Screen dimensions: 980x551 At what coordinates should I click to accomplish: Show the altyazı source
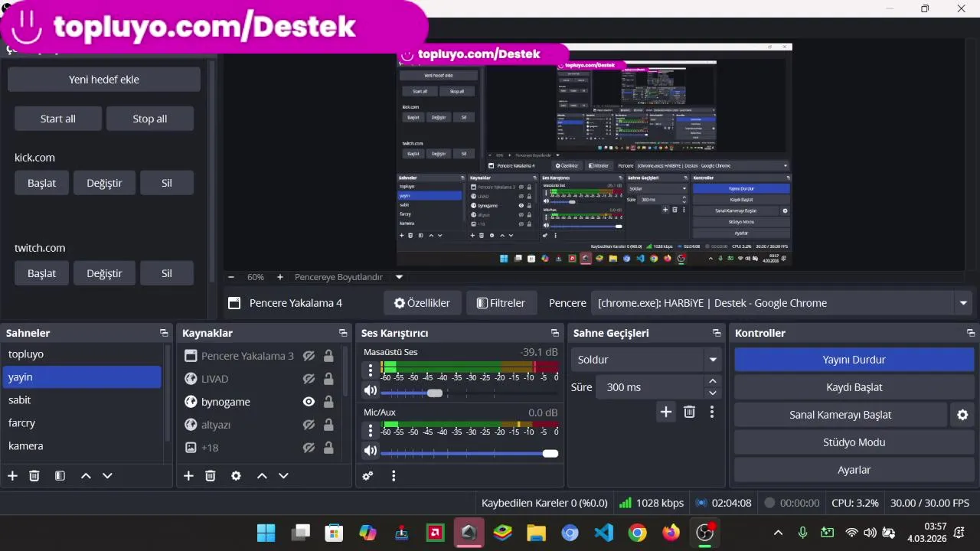tap(309, 425)
